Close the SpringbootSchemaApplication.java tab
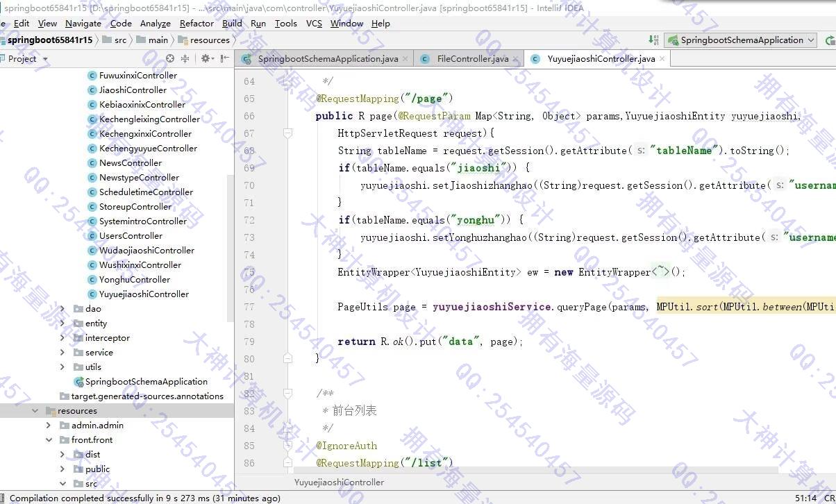This screenshot has height=504, width=836. (406, 58)
